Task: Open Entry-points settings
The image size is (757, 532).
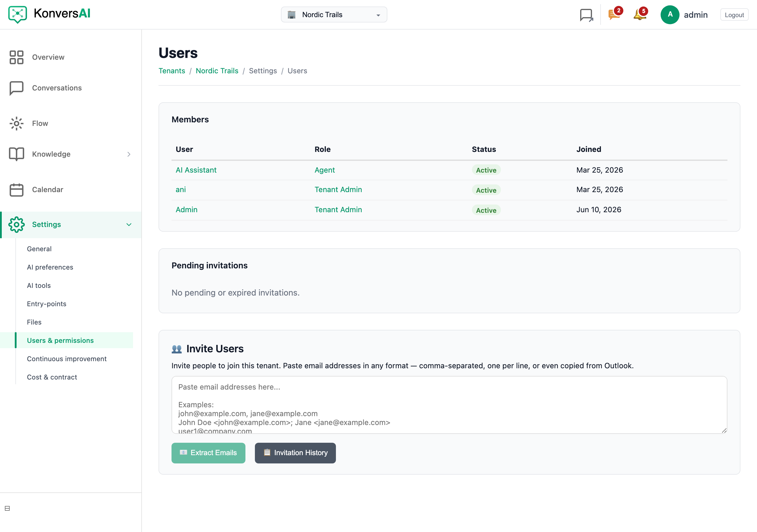Action: click(46, 304)
